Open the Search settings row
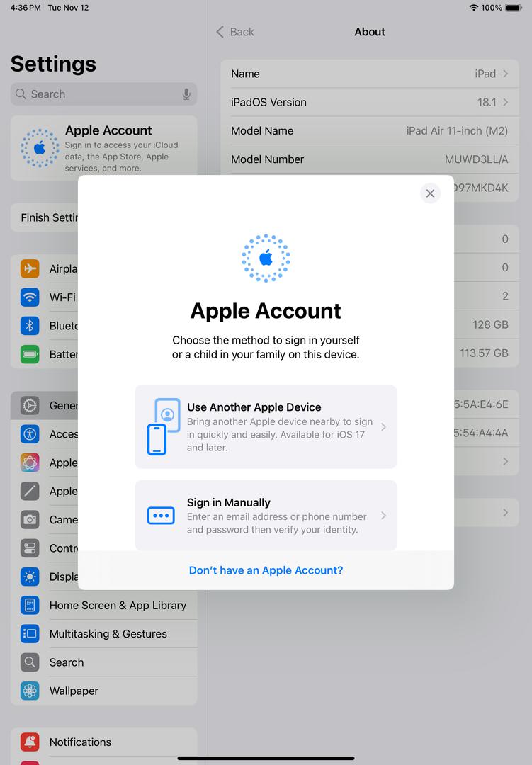 click(103, 662)
